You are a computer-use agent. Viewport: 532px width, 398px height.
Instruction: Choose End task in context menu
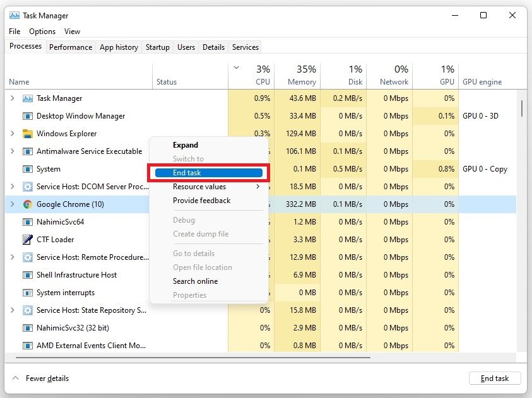pos(208,173)
